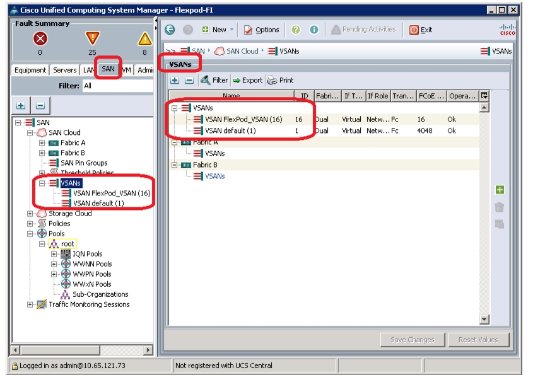Switch to the Equipment tab
This screenshot has height=392, width=545.
(30, 70)
